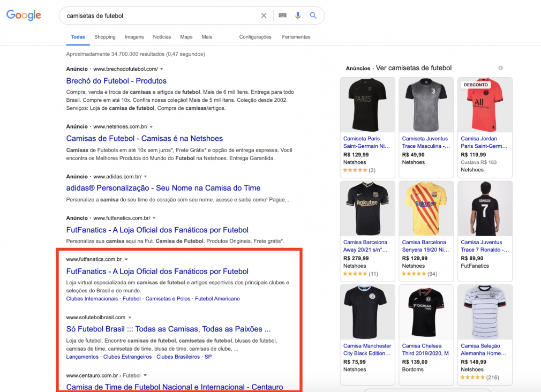Click the DESCONTO badge
This screenshot has height=392, width=541.
[x=476, y=85]
